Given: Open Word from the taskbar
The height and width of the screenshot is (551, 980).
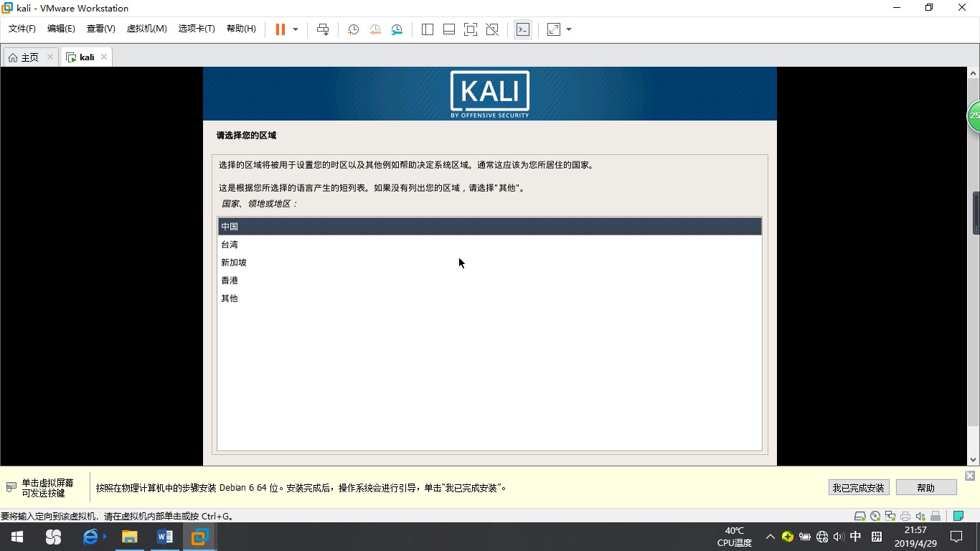Looking at the screenshot, I should click(164, 537).
